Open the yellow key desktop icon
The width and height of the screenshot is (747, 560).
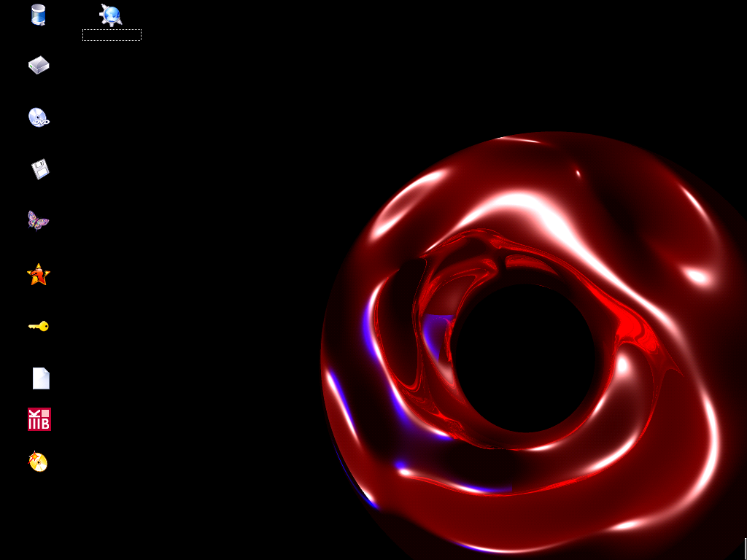pos(39,326)
